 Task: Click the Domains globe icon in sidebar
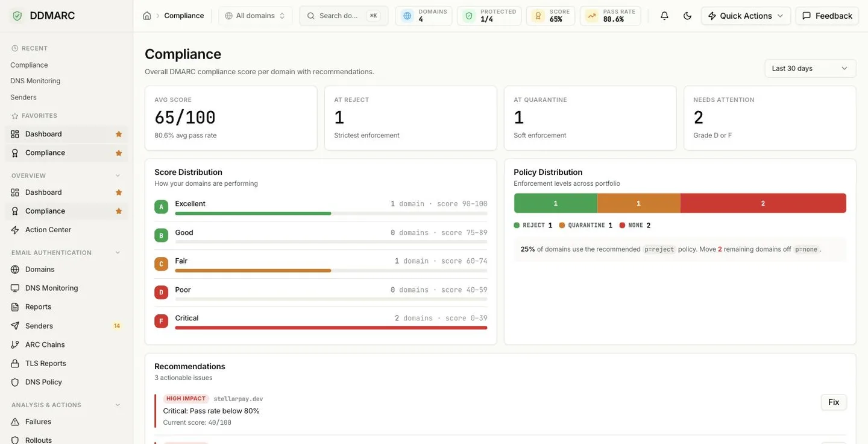(15, 270)
